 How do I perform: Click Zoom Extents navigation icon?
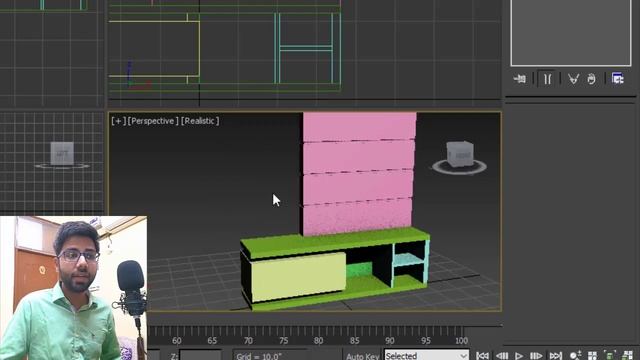[x=610, y=356]
